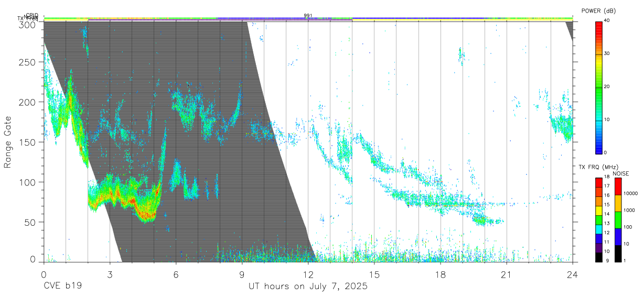Click the 10 value on POWER scale

(x=608, y=120)
